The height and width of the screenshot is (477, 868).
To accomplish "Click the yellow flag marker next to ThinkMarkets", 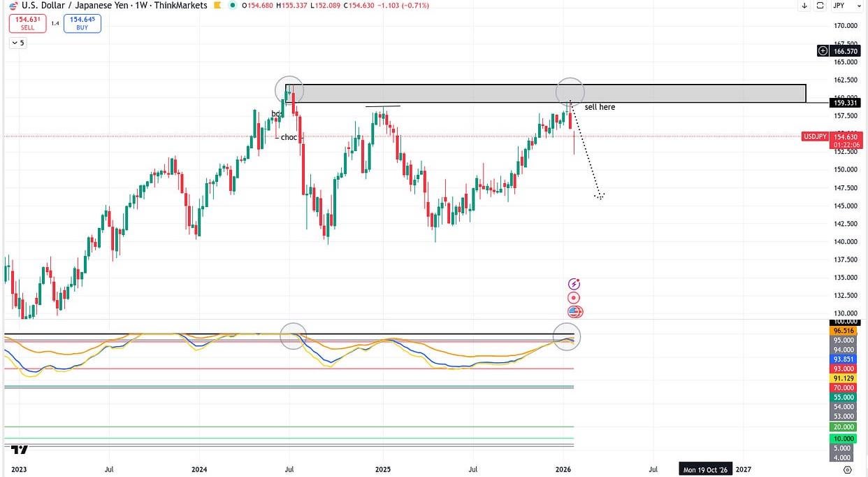I will pyautogui.click(x=217, y=6).
